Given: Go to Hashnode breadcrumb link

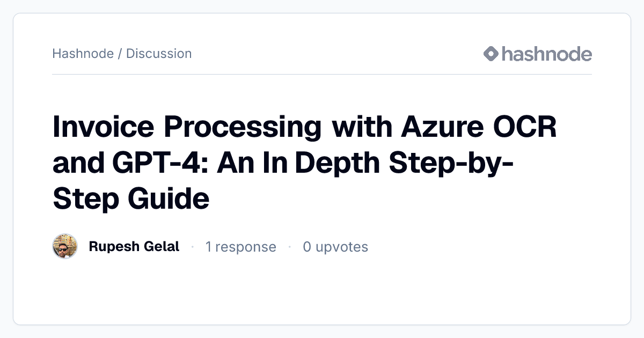Looking at the screenshot, I should tap(83, 54).
